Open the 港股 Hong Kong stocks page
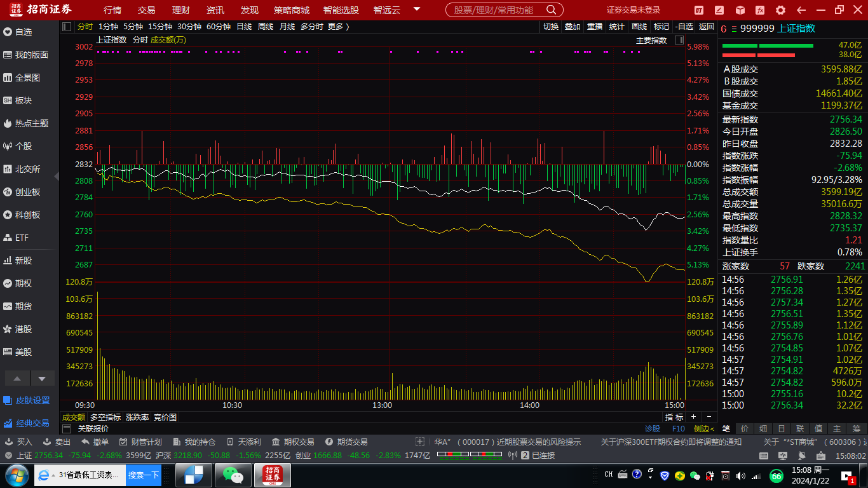This screenshot has width=868, height=488. tap(18, 329)
